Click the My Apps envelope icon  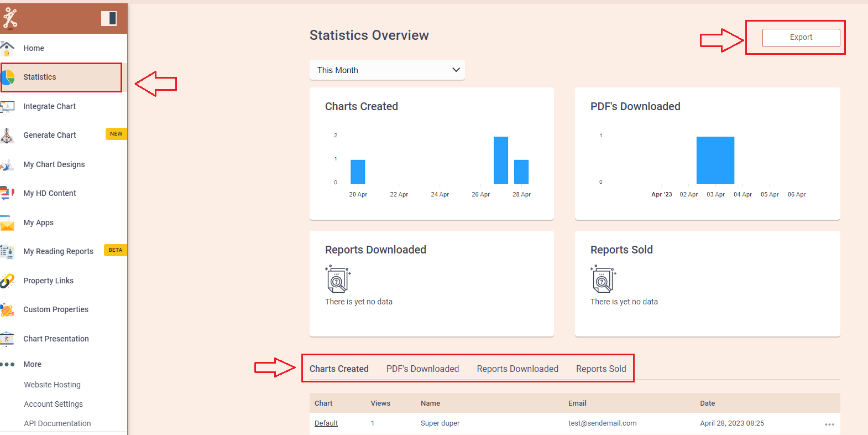(7, 223)
